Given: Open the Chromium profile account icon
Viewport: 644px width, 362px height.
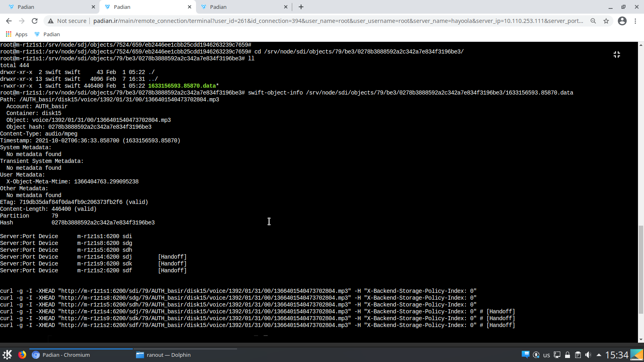Looking at the screenshot, I should (x=622, y=21).
